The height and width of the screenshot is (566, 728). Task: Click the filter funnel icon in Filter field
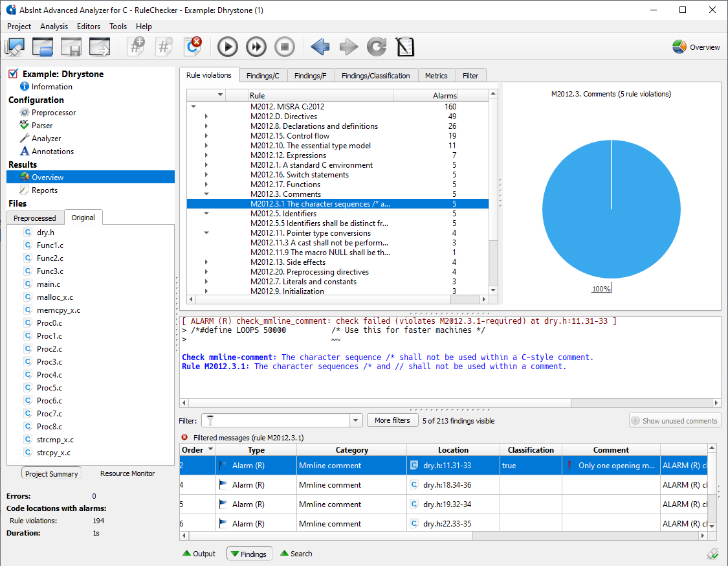point(210,420)
